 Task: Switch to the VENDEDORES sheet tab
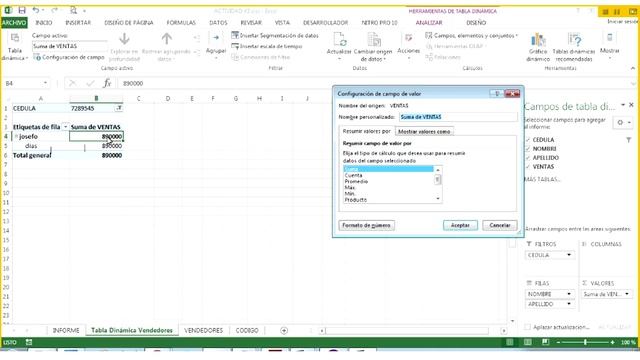[203, 330]
